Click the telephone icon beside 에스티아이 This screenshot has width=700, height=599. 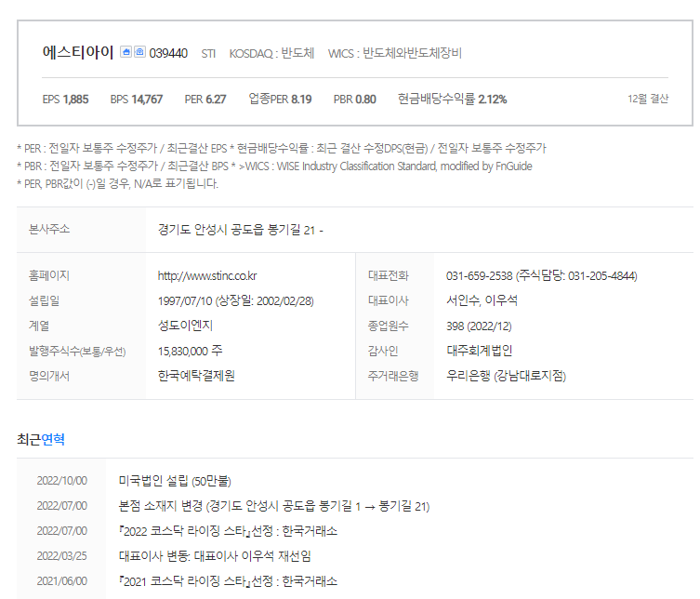pos(139,52)
